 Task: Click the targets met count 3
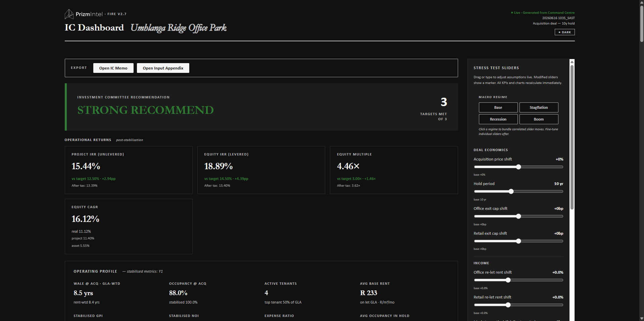444,102
